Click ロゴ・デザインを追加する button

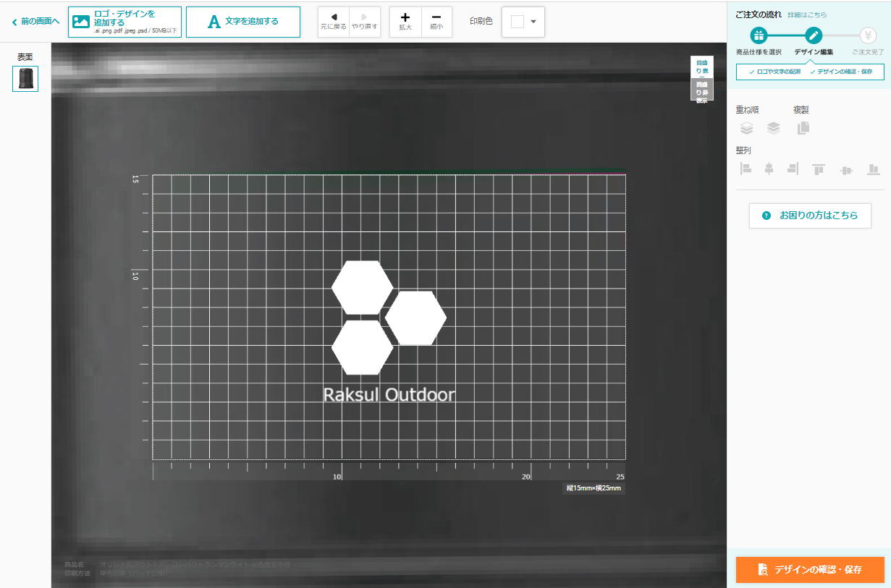click(x=124, y=22)
